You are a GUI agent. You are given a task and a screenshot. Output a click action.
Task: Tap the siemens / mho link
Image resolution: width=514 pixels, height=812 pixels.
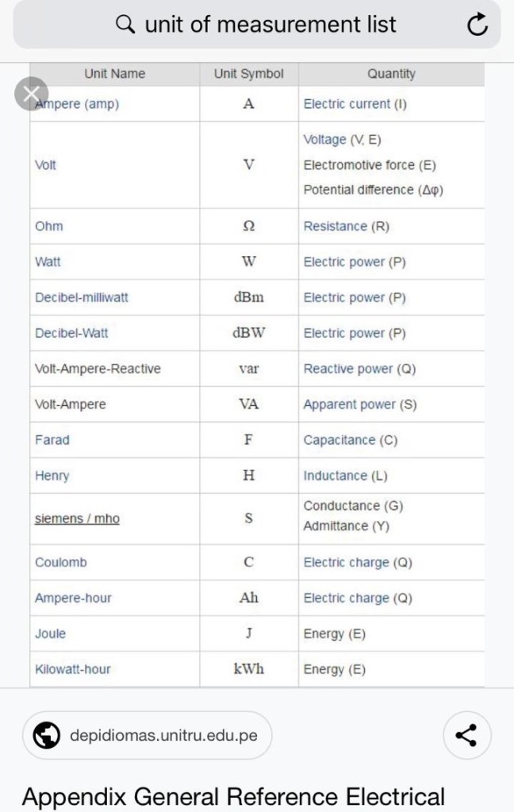(77, 519)
